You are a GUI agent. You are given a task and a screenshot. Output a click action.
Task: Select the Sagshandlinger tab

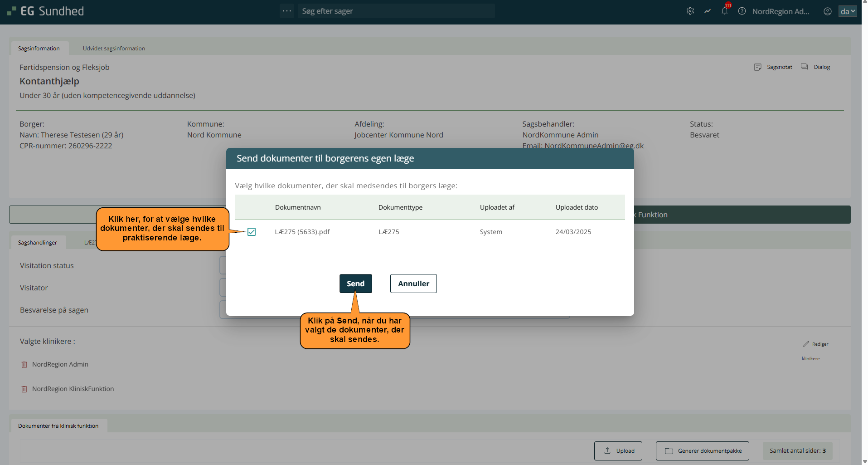38,243
